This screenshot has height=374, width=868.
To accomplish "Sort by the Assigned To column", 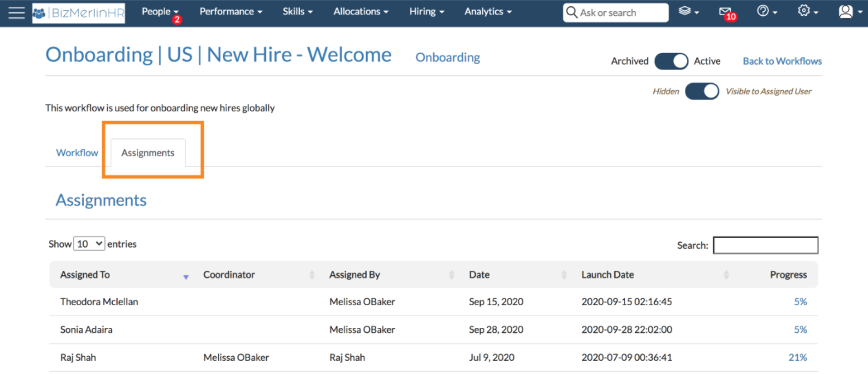I will [x=124, y=274].
